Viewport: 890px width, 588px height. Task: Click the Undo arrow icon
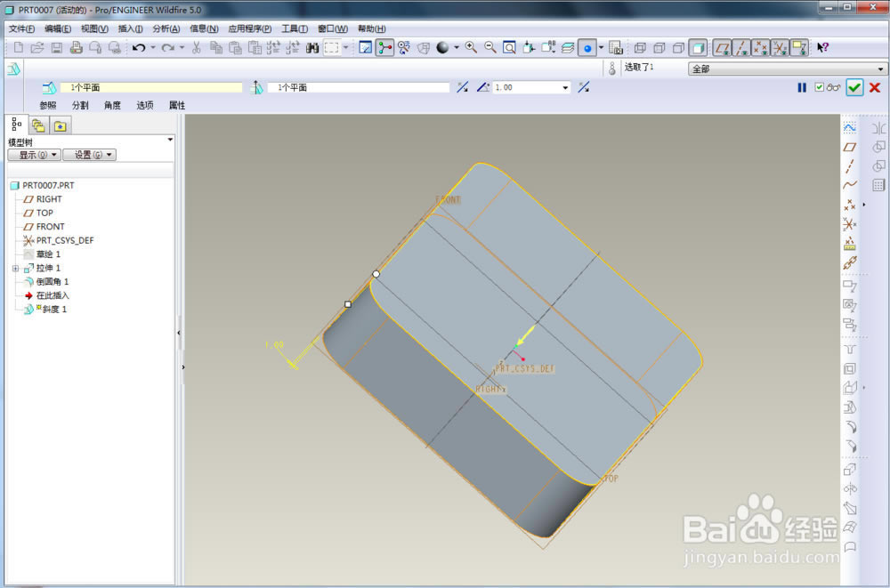[x=138, y=48]
